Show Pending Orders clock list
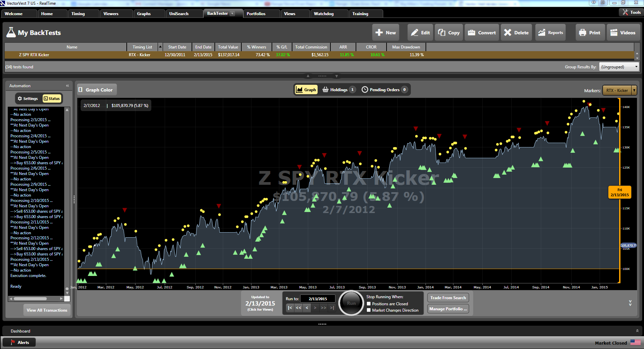 tap(385, 90)
